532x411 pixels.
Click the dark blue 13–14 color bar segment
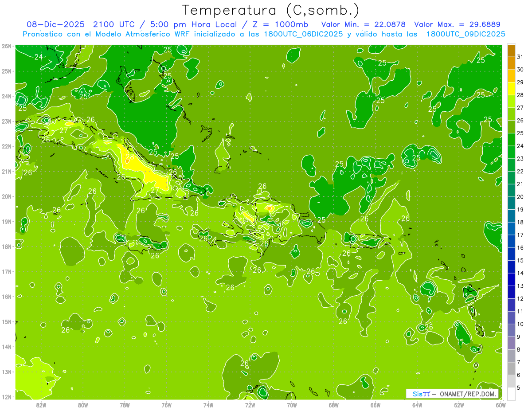(x=511, y=279)
